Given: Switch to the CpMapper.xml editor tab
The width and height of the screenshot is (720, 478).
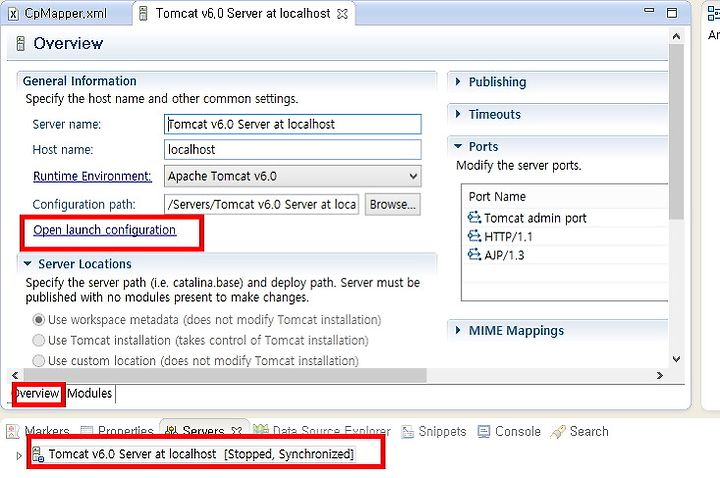Looking at the screenshot, I should click(65, 14).
